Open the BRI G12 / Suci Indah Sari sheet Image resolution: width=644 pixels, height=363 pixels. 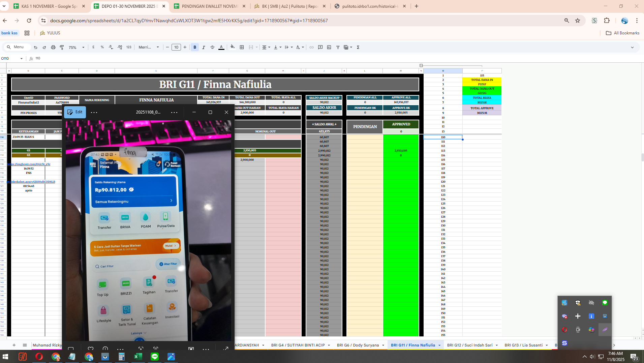click(x=469, y=345)
